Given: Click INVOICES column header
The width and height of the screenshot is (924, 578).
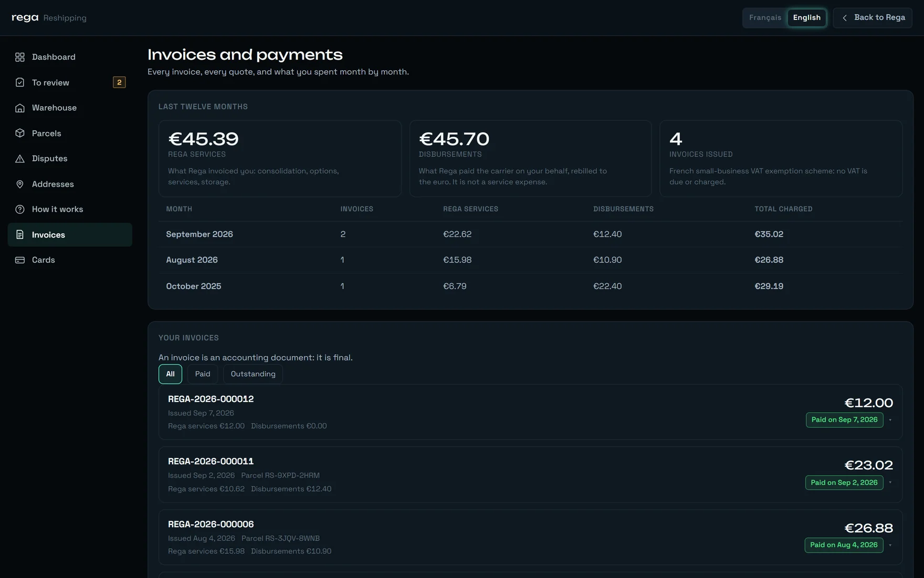Looking at the screenshot, I should point(356,209).
